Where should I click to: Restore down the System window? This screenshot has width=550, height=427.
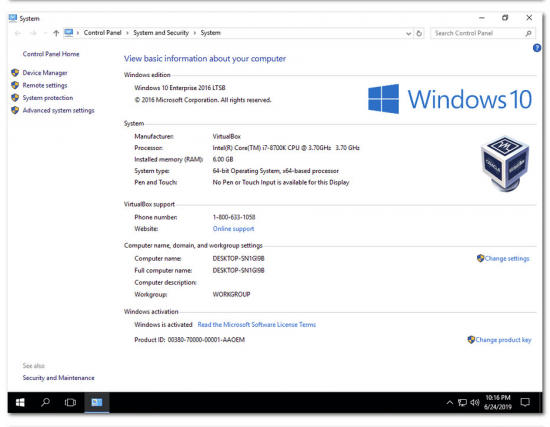coord(505,18)
